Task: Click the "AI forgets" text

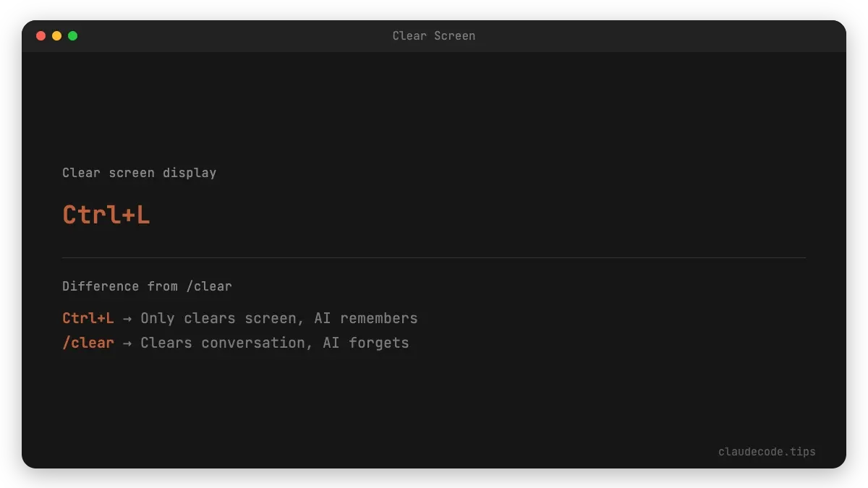Action: tap(365, 343)
